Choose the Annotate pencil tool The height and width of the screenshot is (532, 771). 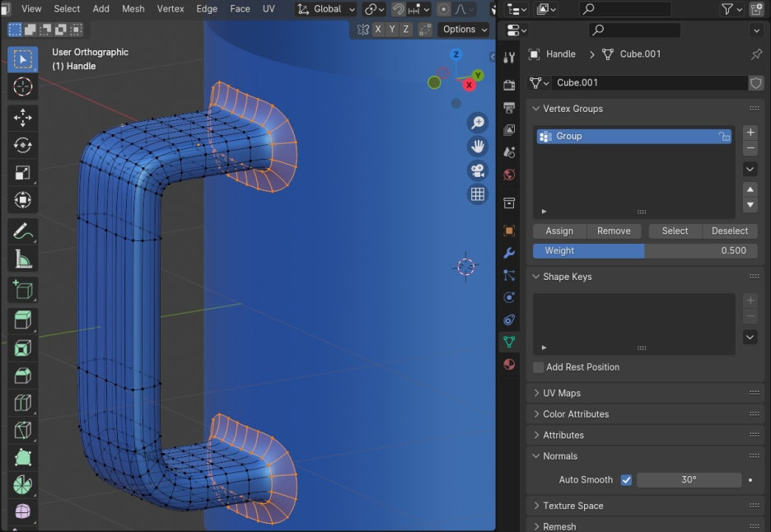coord(23,231)
